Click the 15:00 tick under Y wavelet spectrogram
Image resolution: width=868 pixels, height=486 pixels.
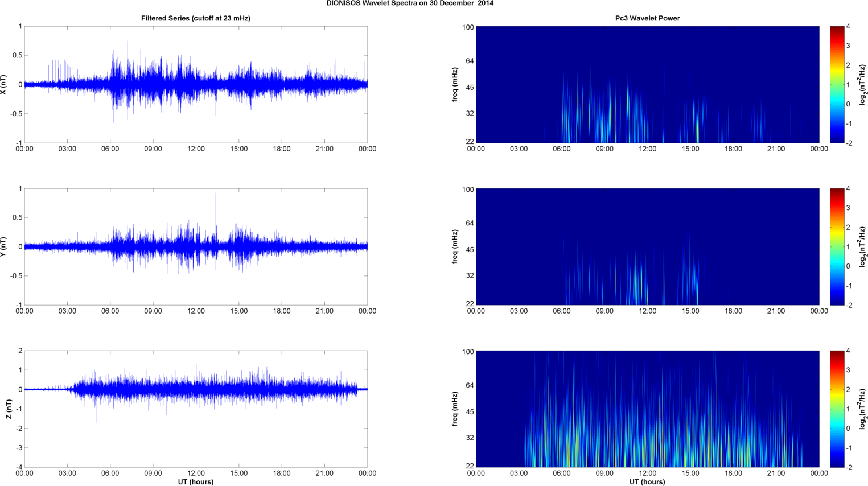(690, 311)
